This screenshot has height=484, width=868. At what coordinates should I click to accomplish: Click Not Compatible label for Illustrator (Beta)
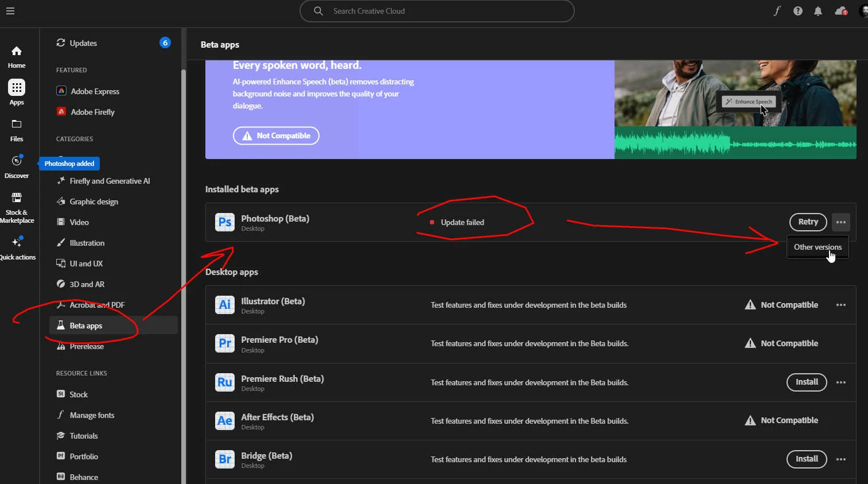click(x=789, y=305)
